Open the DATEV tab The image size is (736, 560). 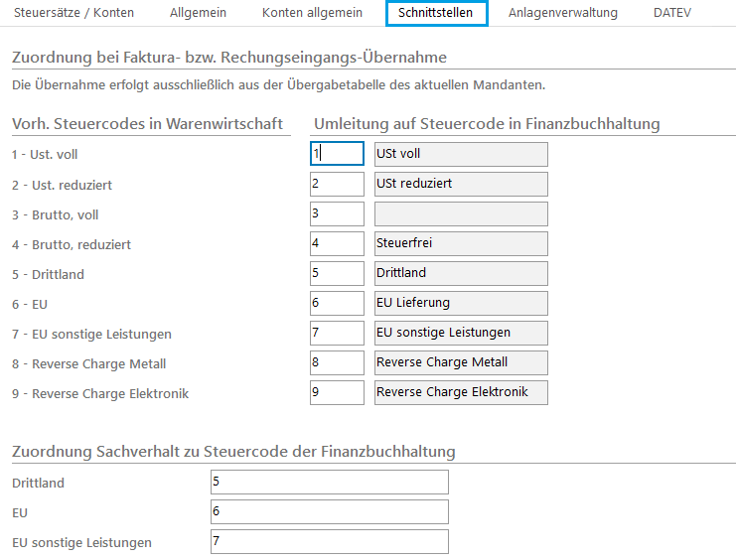(671, 13)
